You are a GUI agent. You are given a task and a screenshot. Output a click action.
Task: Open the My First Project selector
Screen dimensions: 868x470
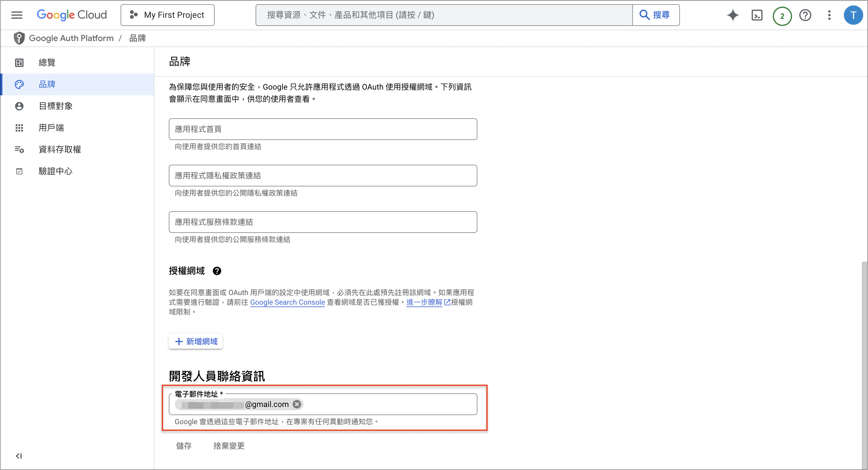coord(168,15)
